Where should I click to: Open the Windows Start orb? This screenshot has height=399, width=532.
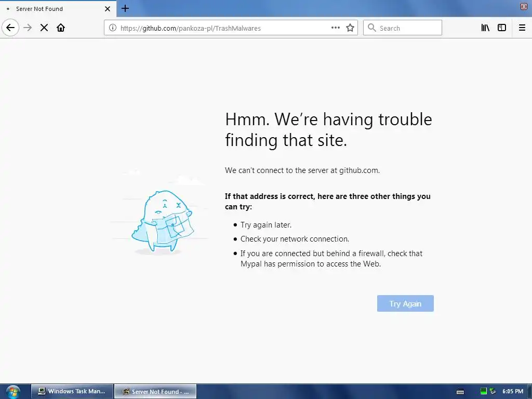tap(13, 392)
